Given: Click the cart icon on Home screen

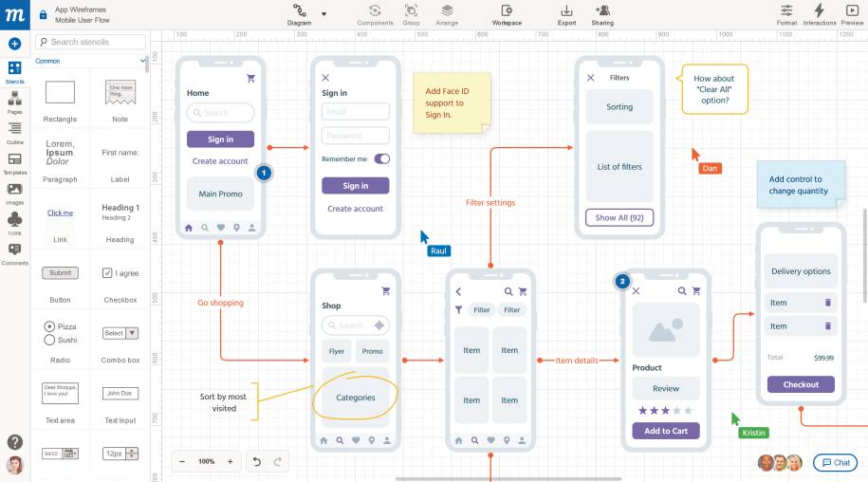Looking at the screenshot, I should [x=250, y=78].
